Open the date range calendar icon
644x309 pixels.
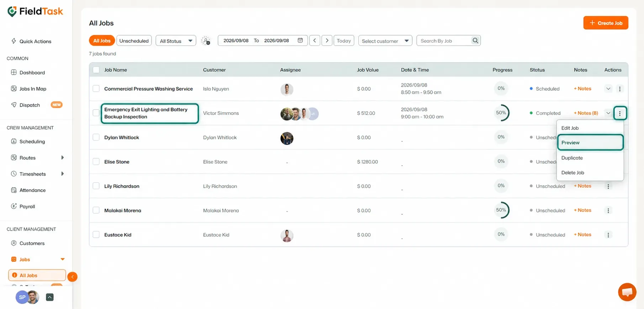pos(300,41)
